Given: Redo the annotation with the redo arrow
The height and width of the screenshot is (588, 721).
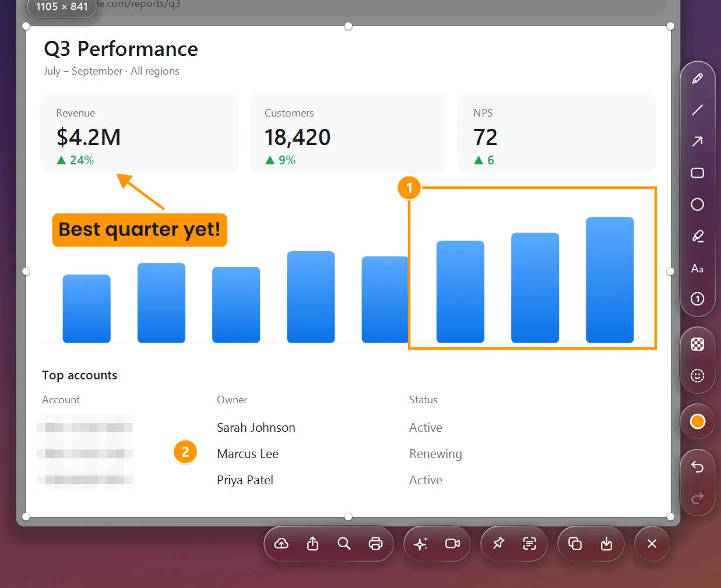Looking at the screenshot, I should 697,498.
